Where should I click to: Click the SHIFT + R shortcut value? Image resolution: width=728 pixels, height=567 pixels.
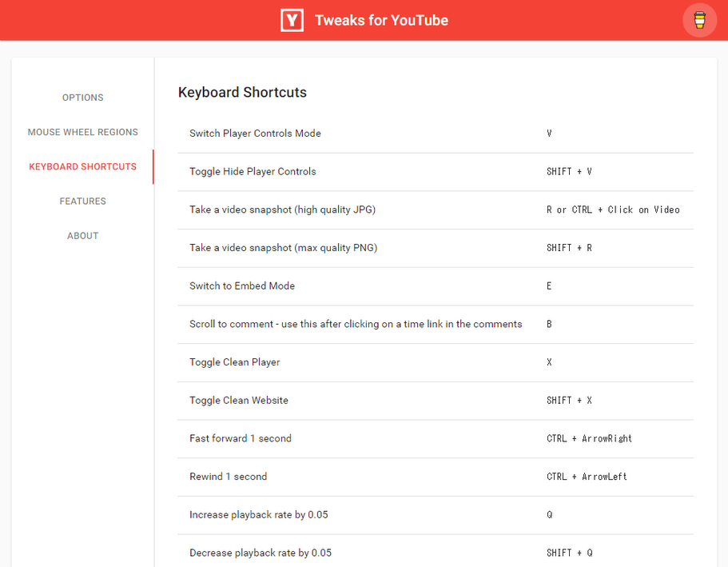[x=569, y=248]
